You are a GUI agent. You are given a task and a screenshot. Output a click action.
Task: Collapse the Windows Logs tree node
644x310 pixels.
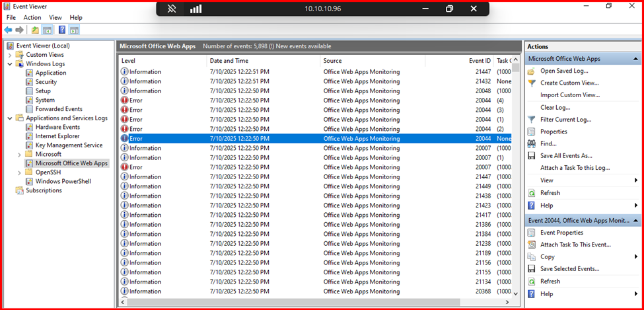click(10, 64)
